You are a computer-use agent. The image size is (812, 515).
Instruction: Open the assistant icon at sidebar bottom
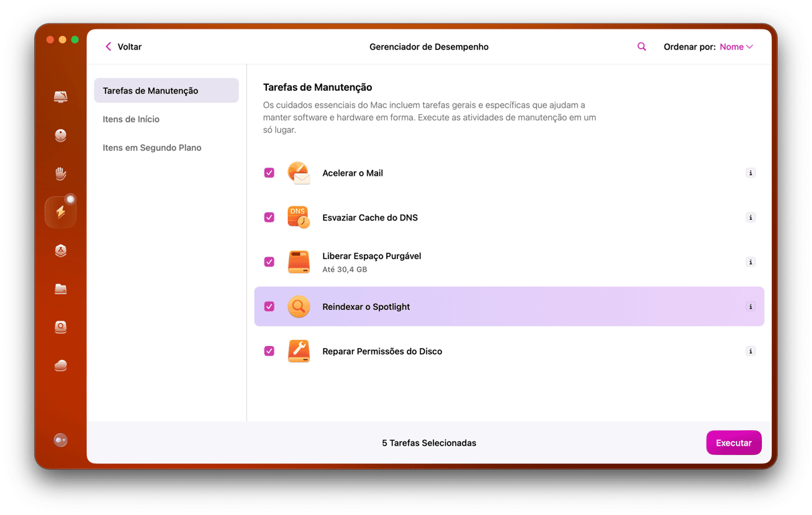tap(61, 440)
